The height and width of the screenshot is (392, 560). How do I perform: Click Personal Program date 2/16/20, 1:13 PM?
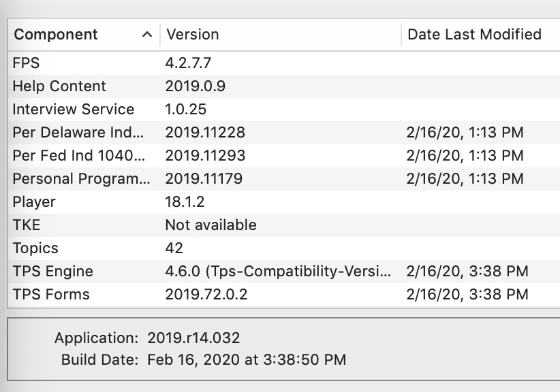click(465, 179)
